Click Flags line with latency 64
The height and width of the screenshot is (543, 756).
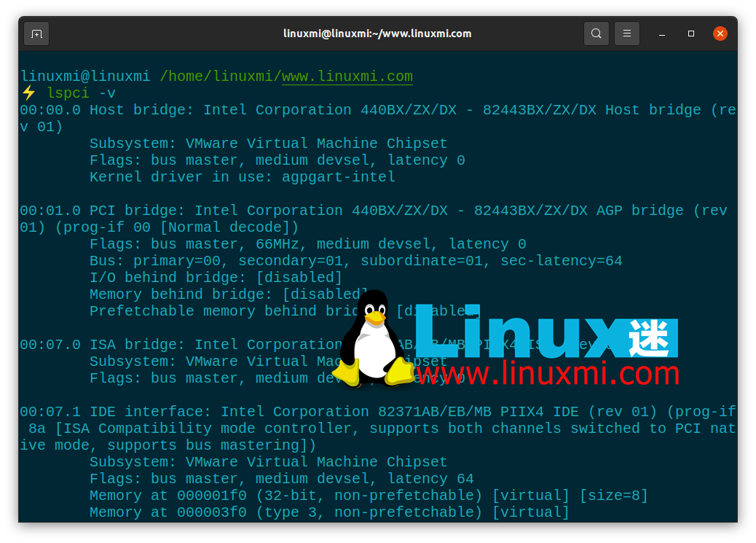point(282,478)
